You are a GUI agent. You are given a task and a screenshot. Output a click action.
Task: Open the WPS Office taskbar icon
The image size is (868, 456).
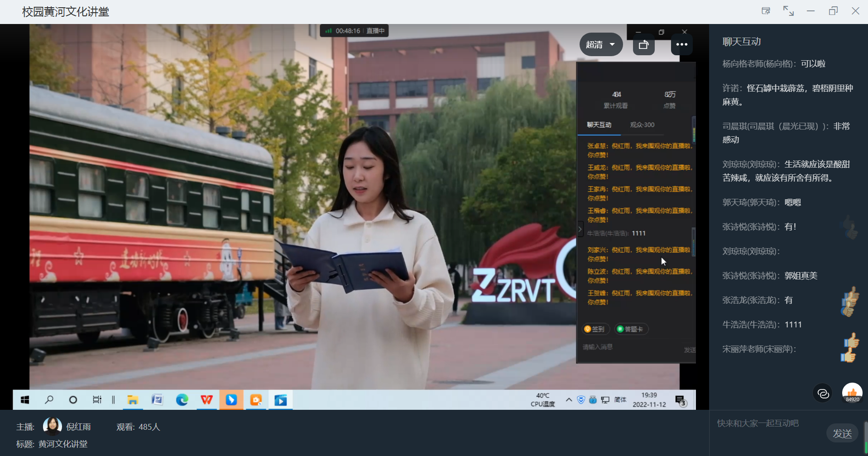pos(206,400)
